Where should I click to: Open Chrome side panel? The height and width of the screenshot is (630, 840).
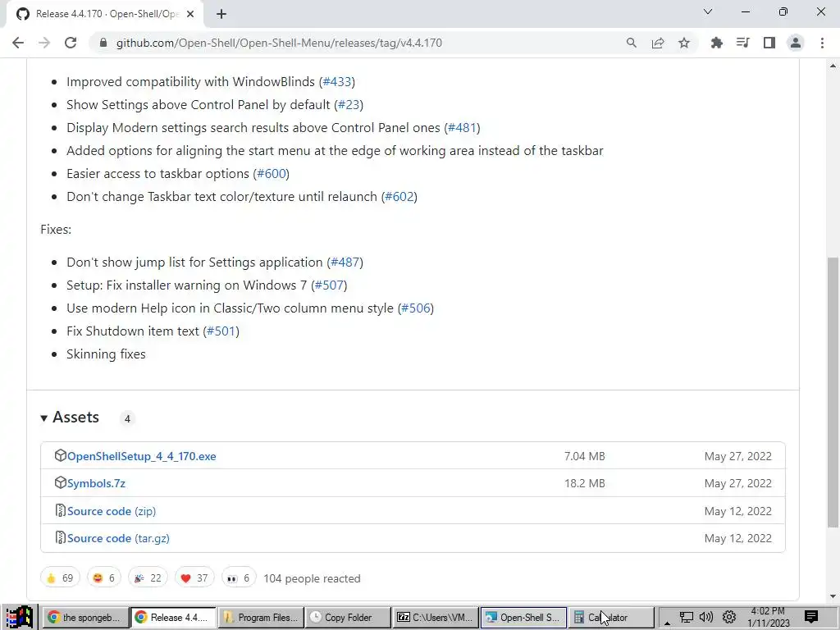pos(769,43)
